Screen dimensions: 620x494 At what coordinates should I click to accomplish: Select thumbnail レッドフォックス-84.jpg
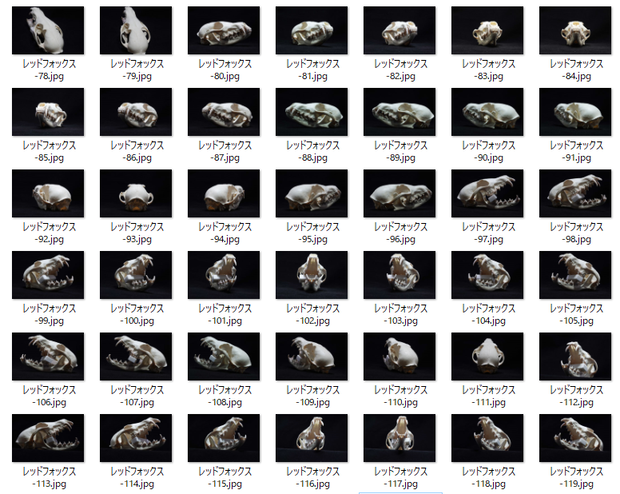tap(575, 30)
